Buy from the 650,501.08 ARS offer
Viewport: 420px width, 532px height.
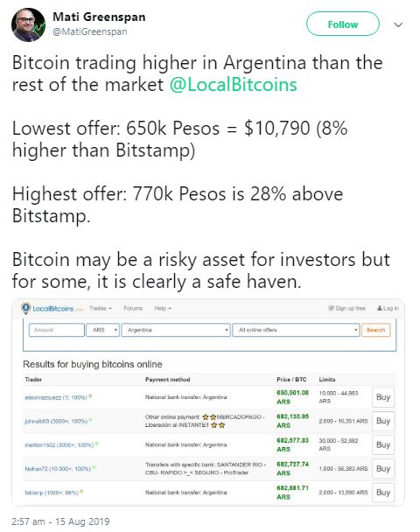383,397
